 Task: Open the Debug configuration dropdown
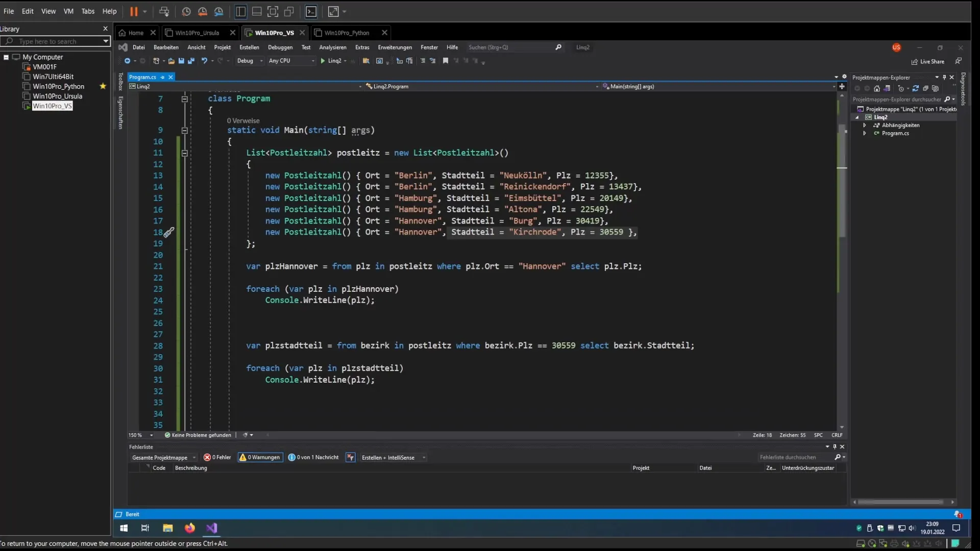250,61
